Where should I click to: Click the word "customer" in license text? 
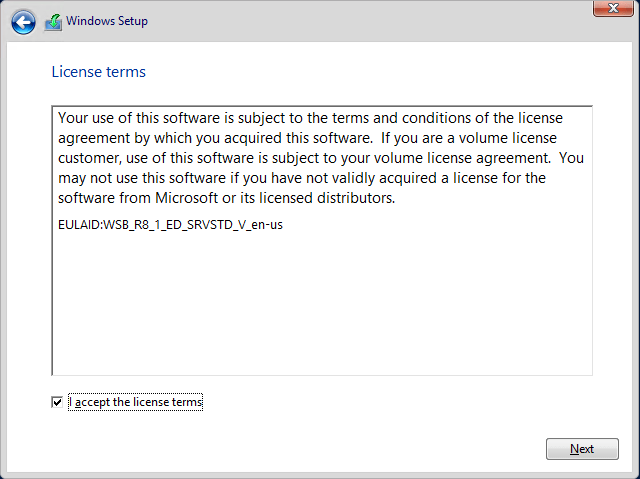pos(89,157)
